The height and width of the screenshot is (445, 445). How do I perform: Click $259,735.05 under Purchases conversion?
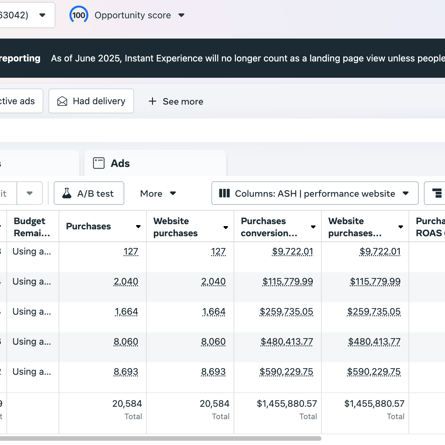[x=286, y=312]
